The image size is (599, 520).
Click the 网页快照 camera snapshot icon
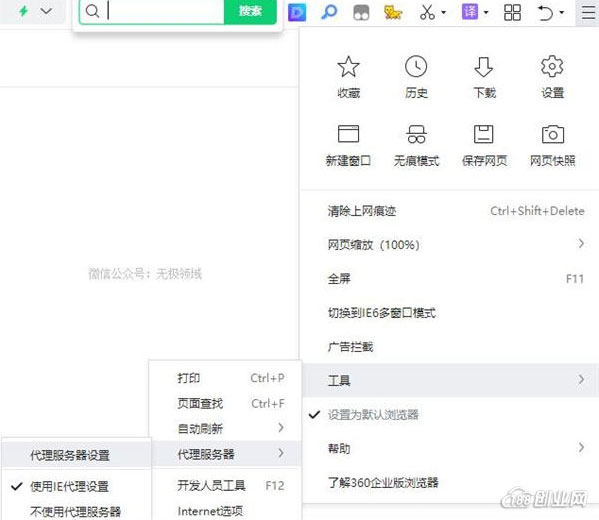552,134
